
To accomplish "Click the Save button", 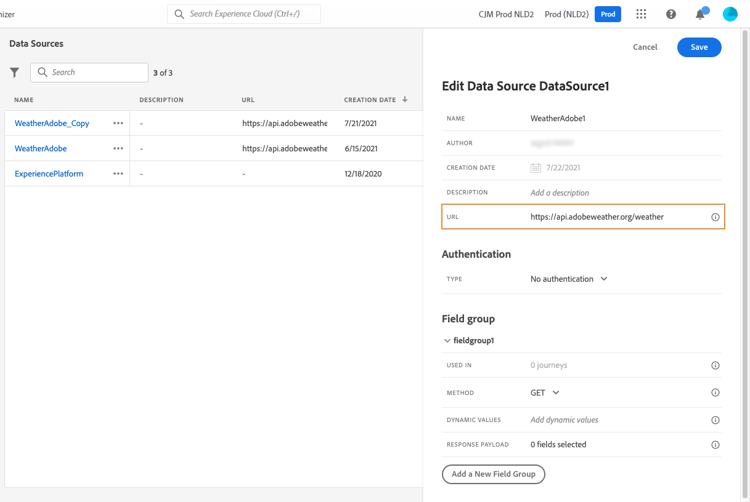I will click(x=698, y=47).
